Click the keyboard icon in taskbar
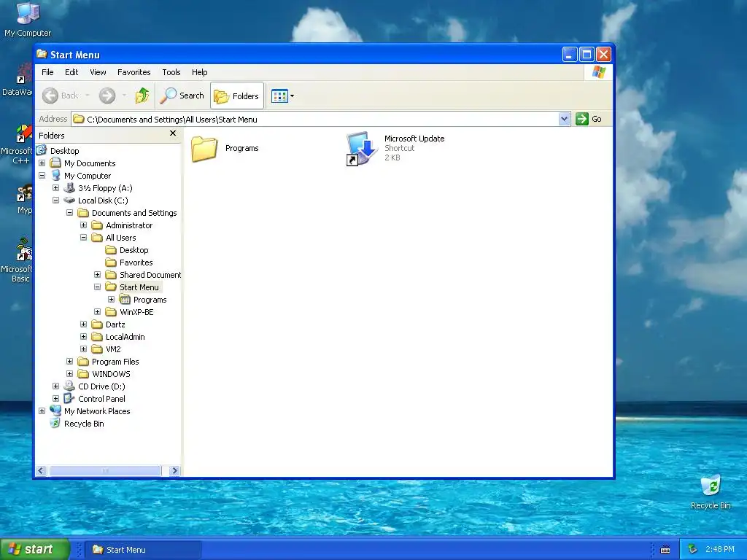This screenshot has width=747, height=560. tap(665, 550)
